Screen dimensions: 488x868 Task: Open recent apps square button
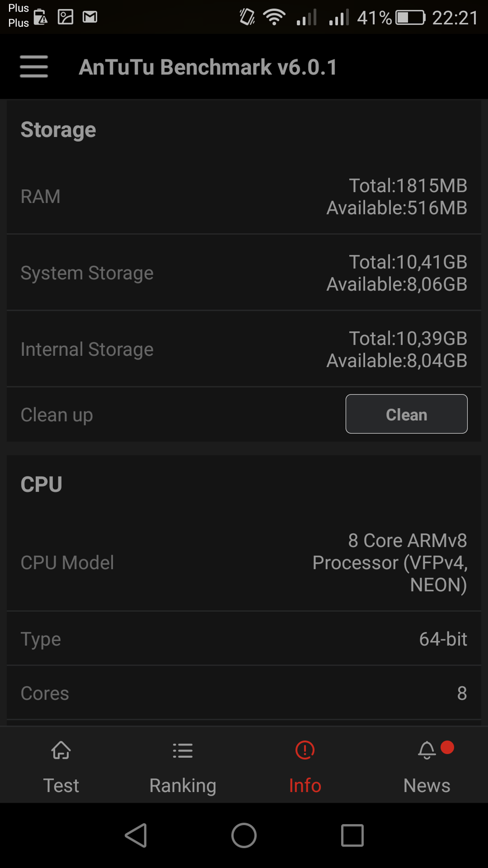[x=352, y=835]
